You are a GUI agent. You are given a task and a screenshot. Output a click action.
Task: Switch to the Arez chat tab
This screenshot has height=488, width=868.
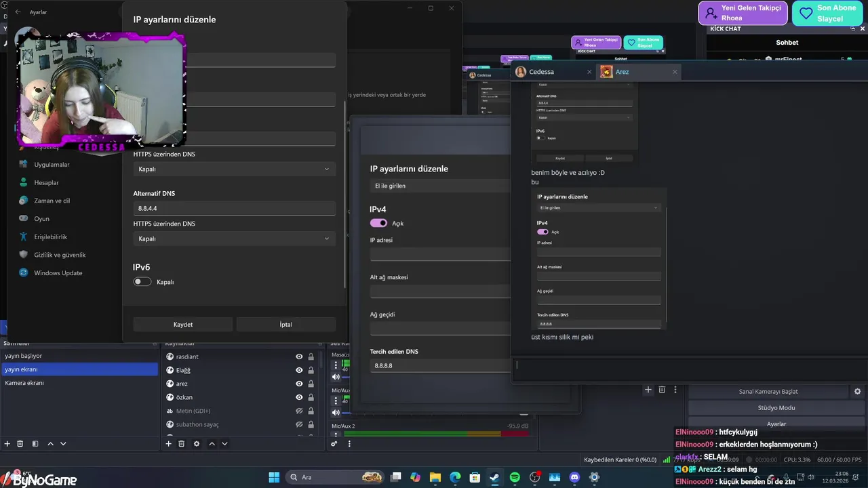[639, 72]
